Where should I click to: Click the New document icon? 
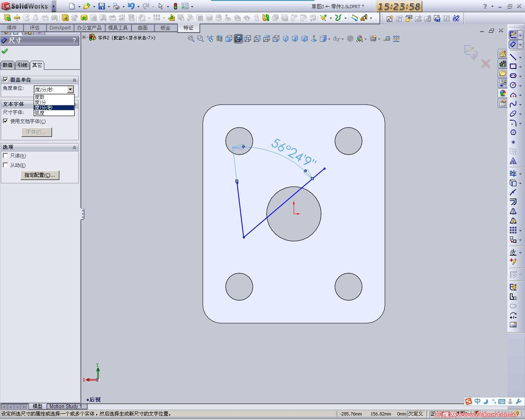[72, 6]
